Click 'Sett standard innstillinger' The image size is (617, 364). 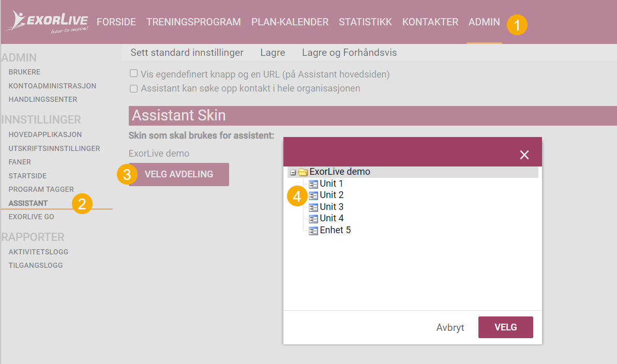187,53
